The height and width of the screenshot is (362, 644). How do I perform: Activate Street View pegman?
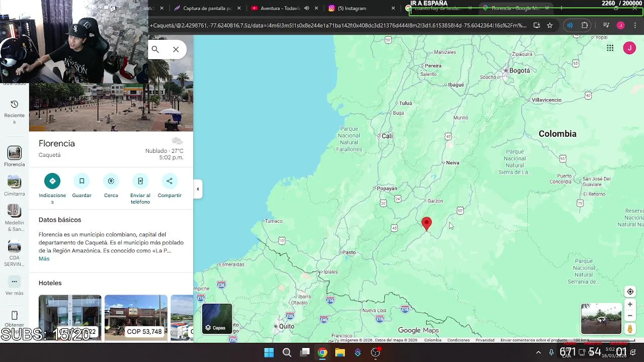(x=630, y=329)
